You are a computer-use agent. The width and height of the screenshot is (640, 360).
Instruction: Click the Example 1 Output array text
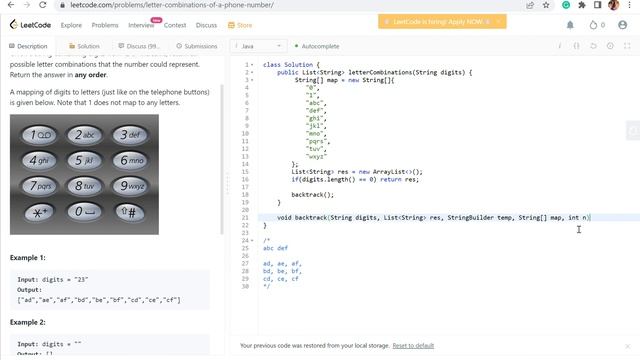pyautogui.click(x=99, y=300)
